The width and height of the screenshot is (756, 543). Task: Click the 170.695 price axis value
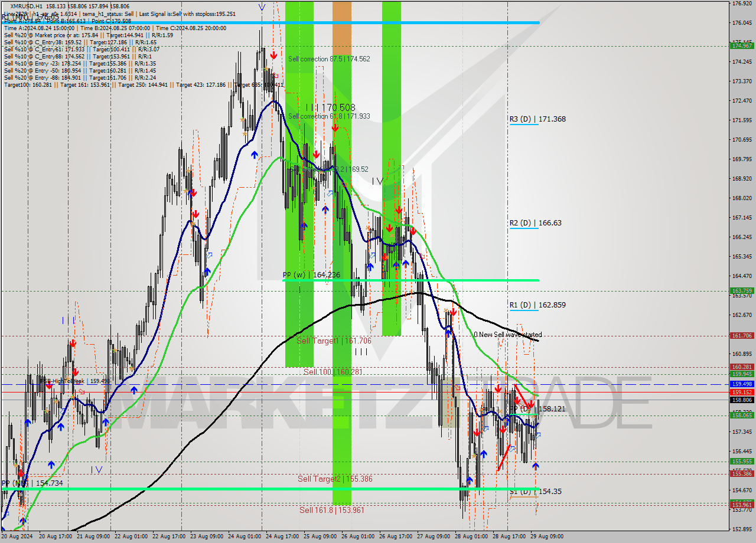click(x=742, y=139)
